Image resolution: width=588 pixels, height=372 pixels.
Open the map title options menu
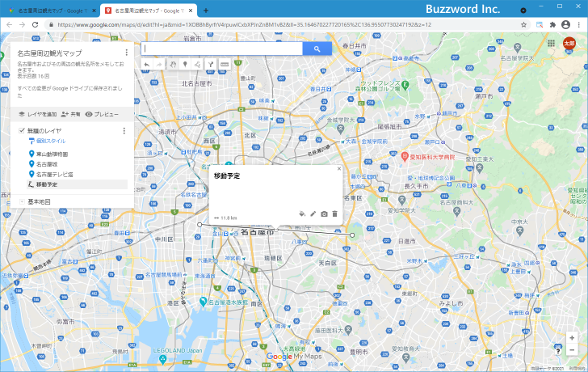click(x=126, y=53)
